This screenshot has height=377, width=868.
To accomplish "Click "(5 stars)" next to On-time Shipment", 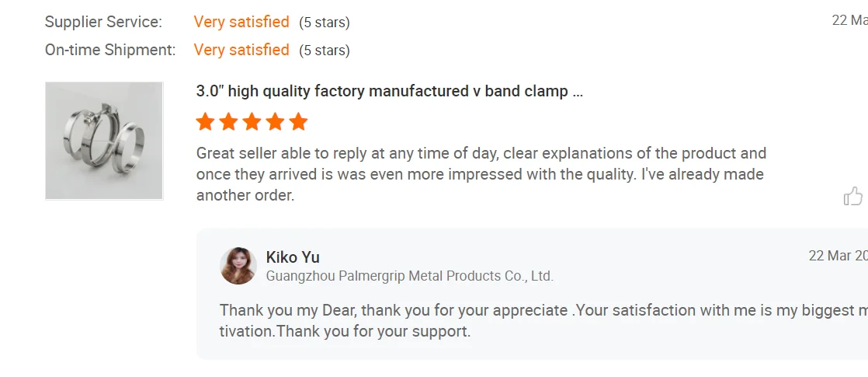I will 325,51.
